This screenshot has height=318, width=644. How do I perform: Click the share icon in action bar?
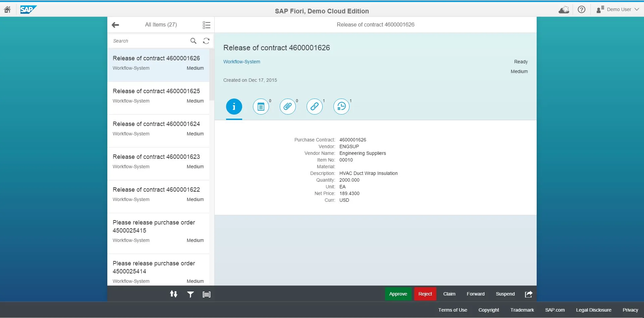[x=529, y=294]
